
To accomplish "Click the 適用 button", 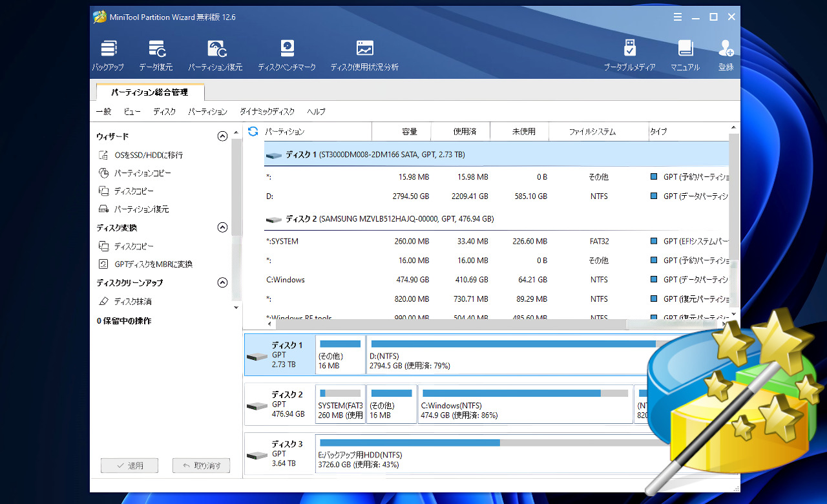I will 129,465.
